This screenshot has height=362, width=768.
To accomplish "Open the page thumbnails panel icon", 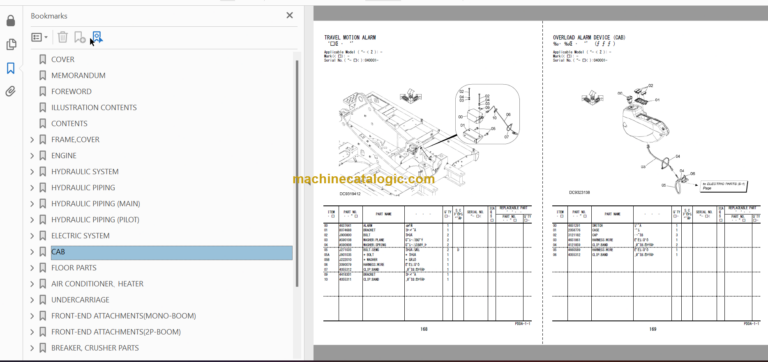I will (11, 45).
